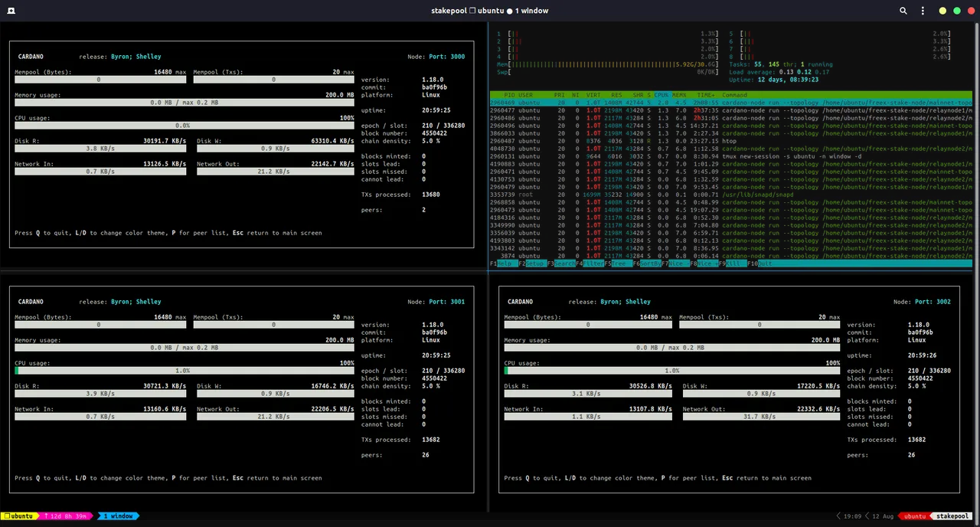Click CPU usage bar in Port 3002 pane
The height and width of the screenshot is (527, 980).
point(672,371)
